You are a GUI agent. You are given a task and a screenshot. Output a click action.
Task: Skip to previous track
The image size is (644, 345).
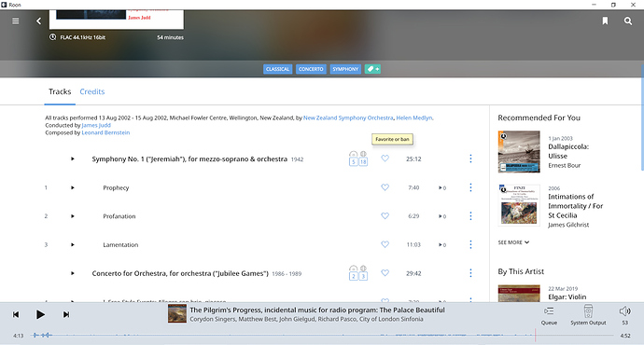click(16, 314)
